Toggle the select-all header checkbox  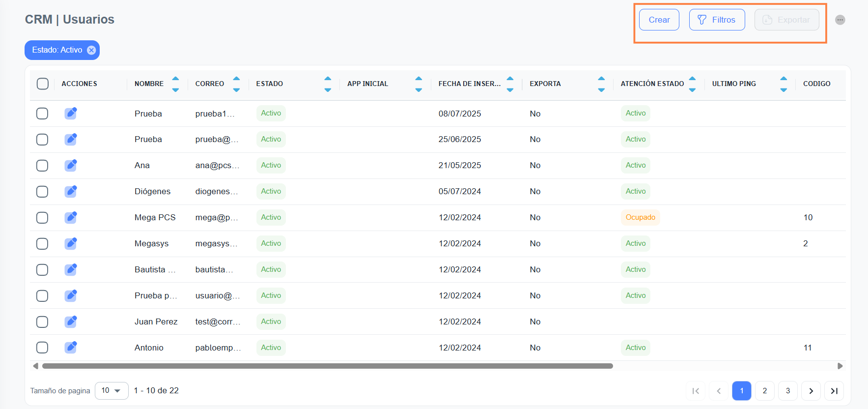(43, 84)
